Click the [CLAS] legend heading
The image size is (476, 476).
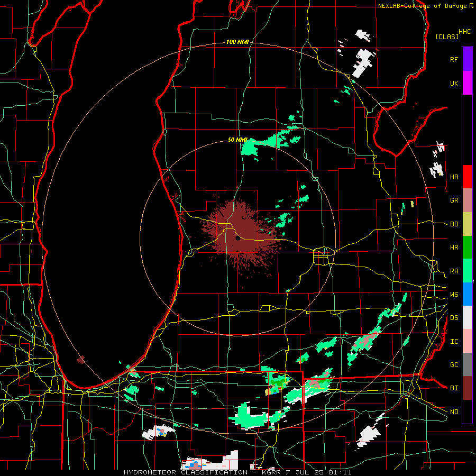(447, 36)
